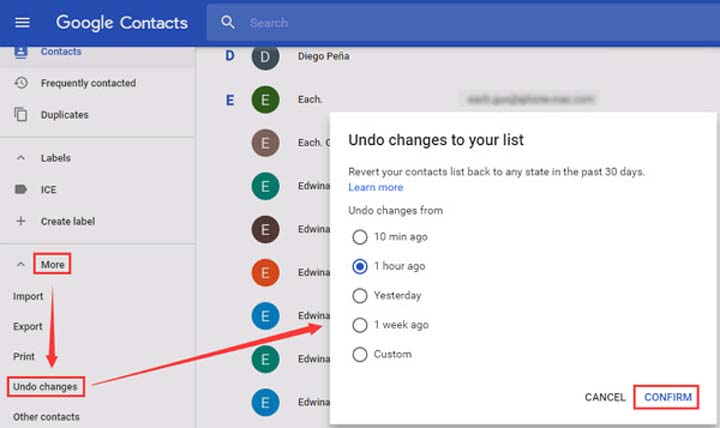Open the Learn more link
This screenshot has height=428, width=720.
376,187
